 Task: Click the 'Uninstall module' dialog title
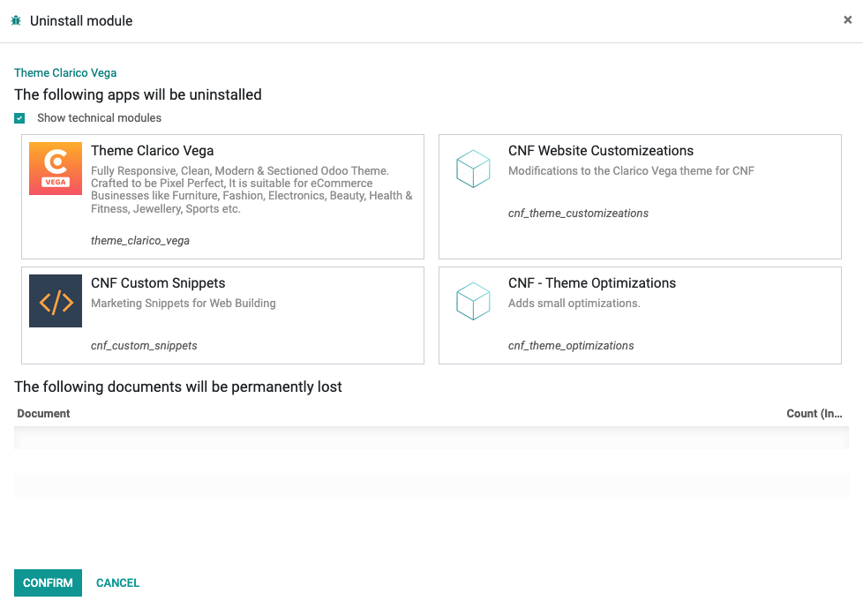[x=81, y=21]
